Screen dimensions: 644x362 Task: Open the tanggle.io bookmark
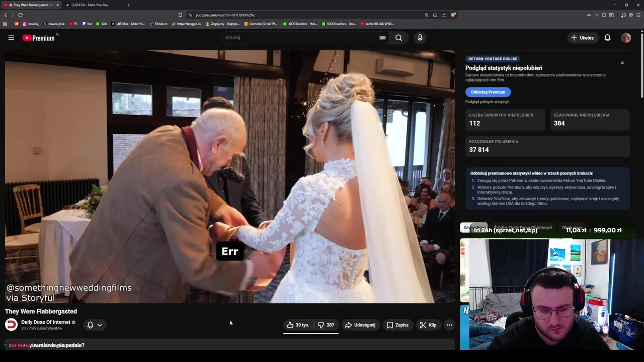186,24
